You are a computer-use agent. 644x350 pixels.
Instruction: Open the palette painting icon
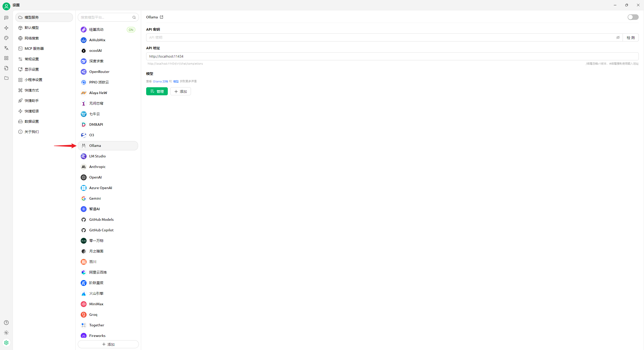coord(6,38)
